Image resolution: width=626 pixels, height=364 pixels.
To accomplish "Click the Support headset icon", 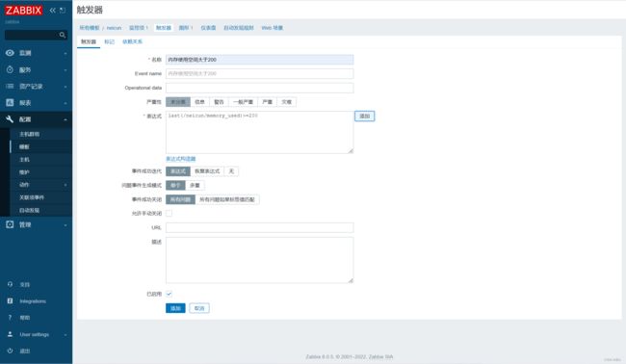I will click(10, 284).
